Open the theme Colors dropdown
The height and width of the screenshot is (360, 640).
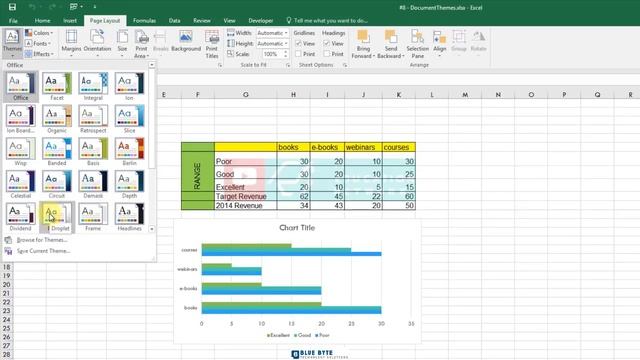(39, 33)
